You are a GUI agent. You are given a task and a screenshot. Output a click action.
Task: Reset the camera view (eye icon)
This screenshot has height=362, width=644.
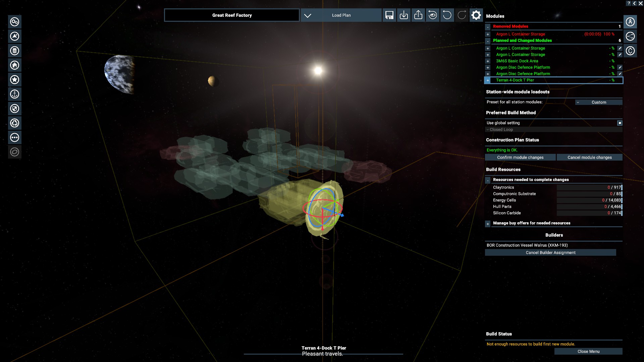pos(433,15)
